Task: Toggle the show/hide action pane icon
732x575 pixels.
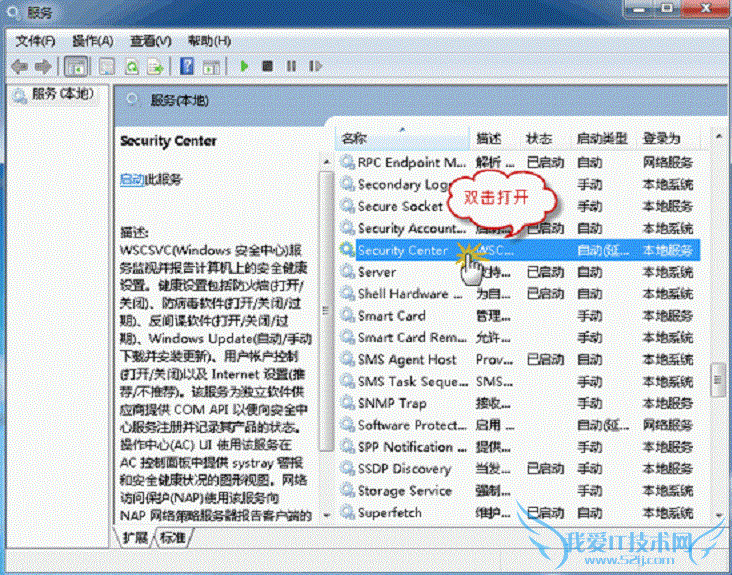Action: click(x=211, y=67)
